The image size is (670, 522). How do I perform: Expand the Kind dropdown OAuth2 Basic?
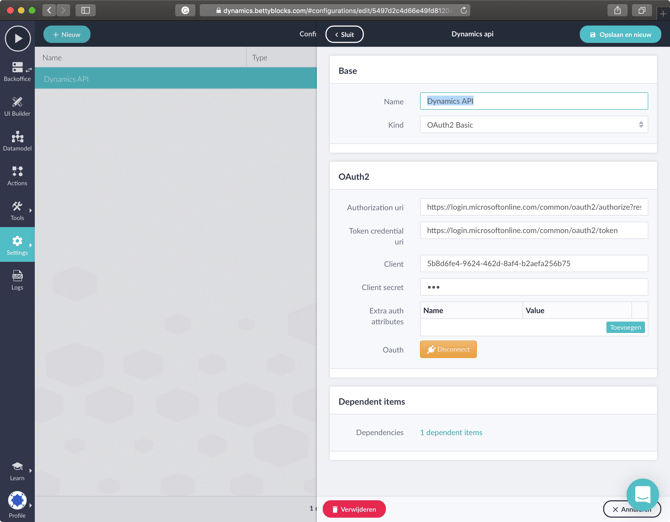tap(533, 125)
